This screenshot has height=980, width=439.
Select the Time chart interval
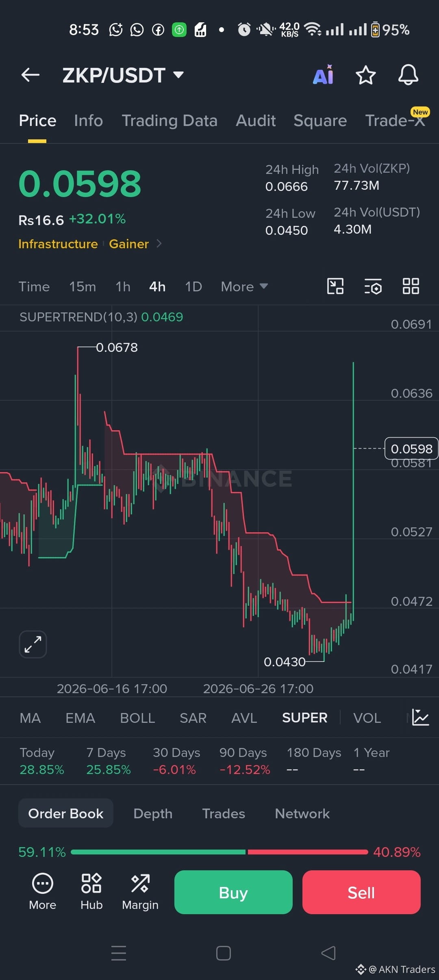point(34,286)
